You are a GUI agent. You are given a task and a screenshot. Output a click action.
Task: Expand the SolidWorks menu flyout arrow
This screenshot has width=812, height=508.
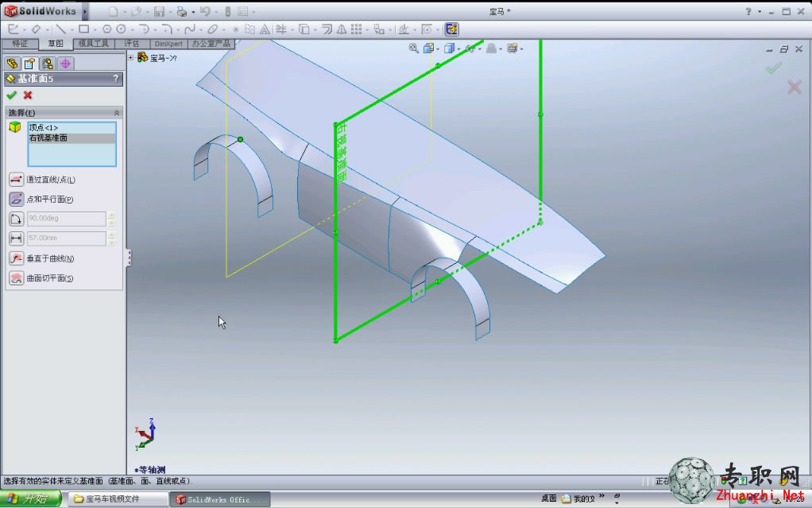(84, 11)
